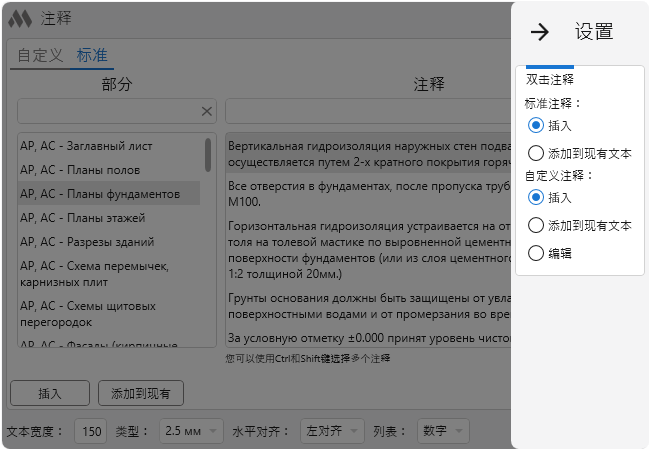Switch to the 自定义 tab
Image resolution: width=650 pixels, height=450 pixels.
pos(40,55)
